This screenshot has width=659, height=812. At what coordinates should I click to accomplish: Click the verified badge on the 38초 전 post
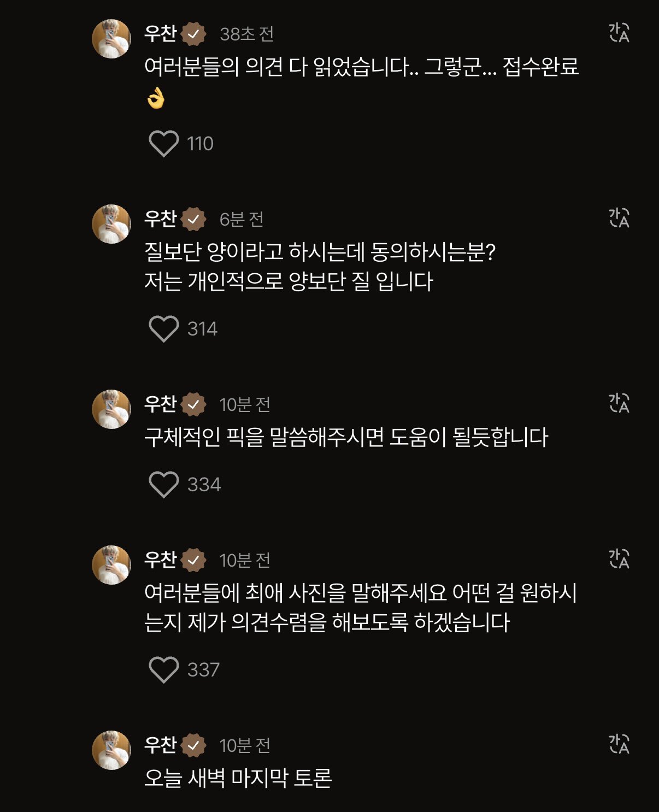(x=193, y=34)
